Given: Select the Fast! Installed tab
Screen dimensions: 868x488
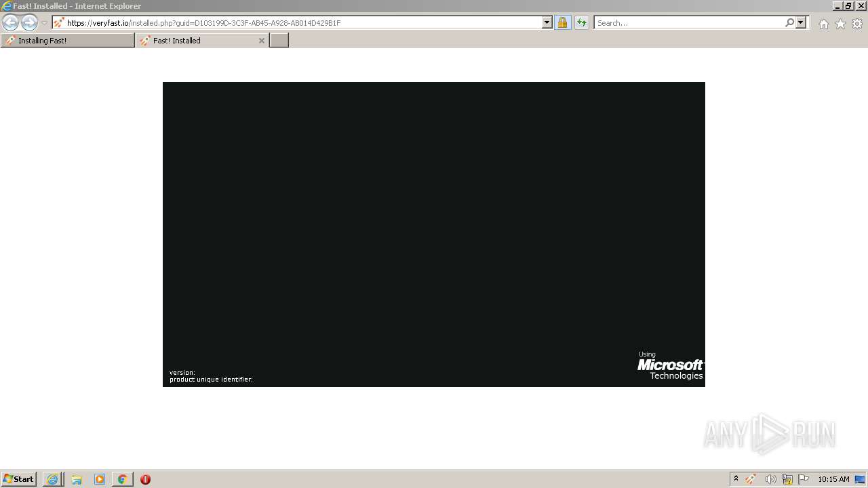Looking at the screenshot, I should (202, 41).
